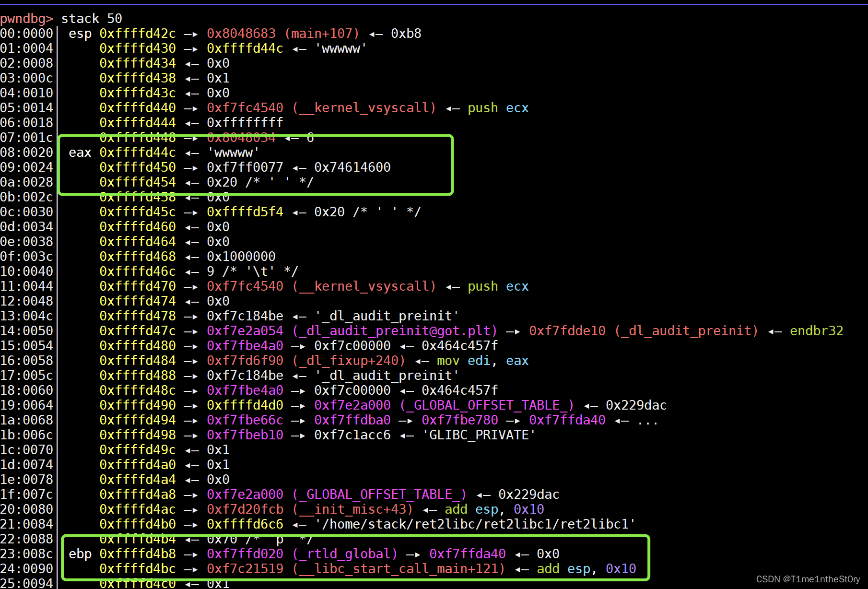The image size is (868, 589).
Task: Click the '/home/stack/ret2libc/ret2libc1/ret2libc1' path string
Action: (x=475, y=524)
